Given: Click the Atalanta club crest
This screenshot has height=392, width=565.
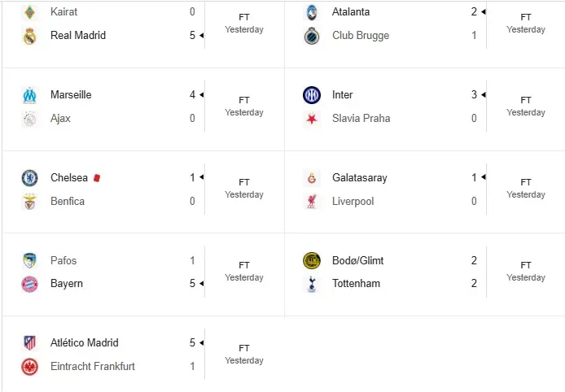Looking at the screenshot, I should click(312, 12).
